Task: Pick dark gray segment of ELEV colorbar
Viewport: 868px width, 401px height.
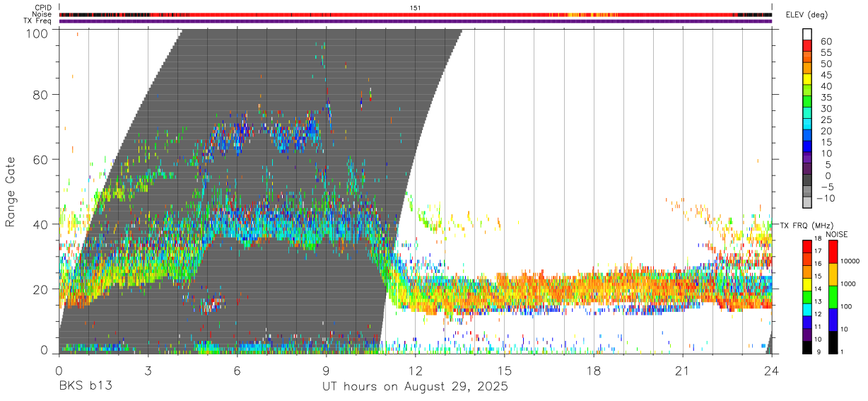Action: click(807, 180)
